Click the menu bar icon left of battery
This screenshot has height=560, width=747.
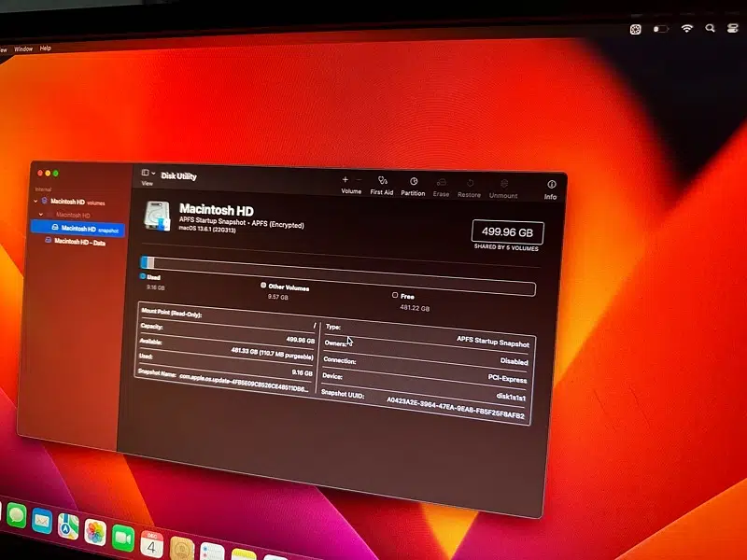point(636,30)
